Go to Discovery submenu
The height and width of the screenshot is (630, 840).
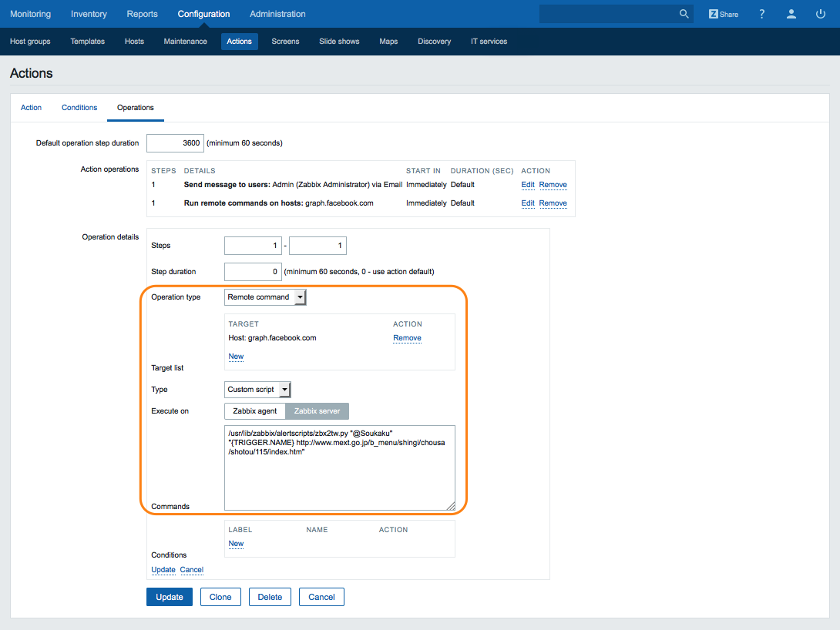coord(434,42)
